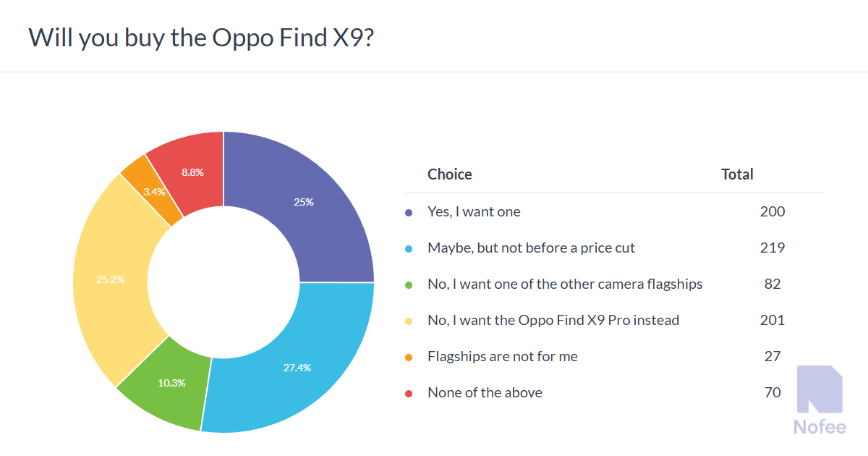Viewport: 868px width, 456px height.
Task: Click the purple 25% donut segment
Action: pyautogui.click(x=304, y=203)
